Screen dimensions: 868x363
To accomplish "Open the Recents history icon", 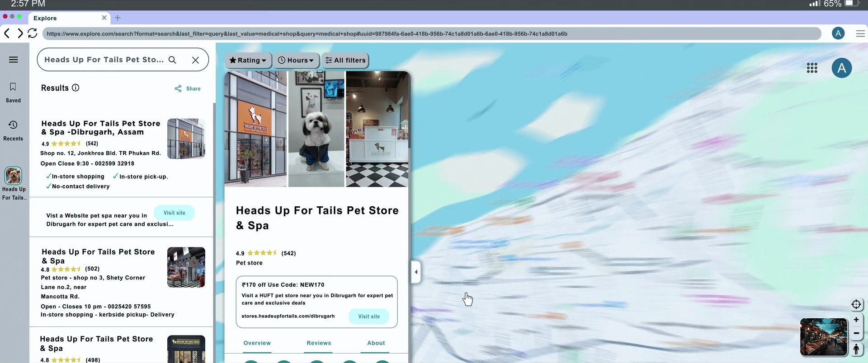I will click(13, 125).
